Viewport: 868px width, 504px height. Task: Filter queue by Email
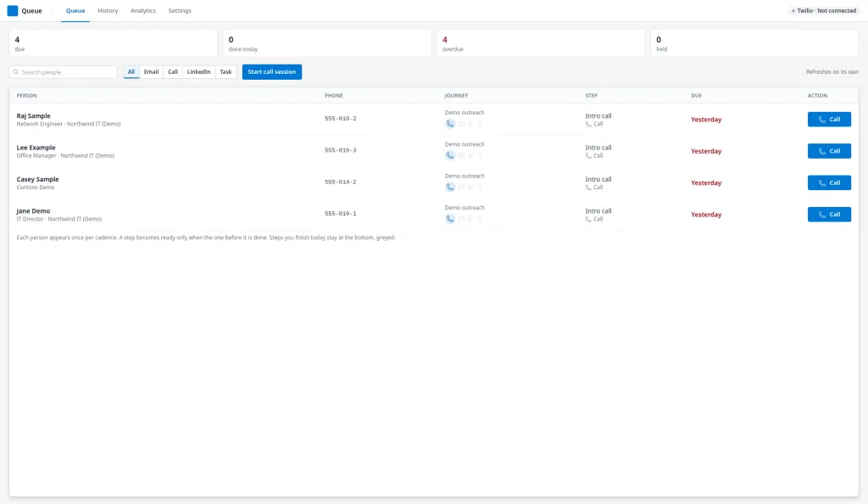151,72
